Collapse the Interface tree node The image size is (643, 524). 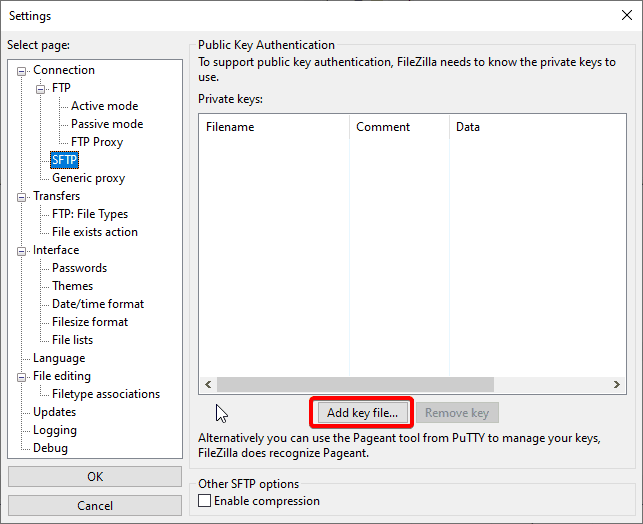(23, 250)
